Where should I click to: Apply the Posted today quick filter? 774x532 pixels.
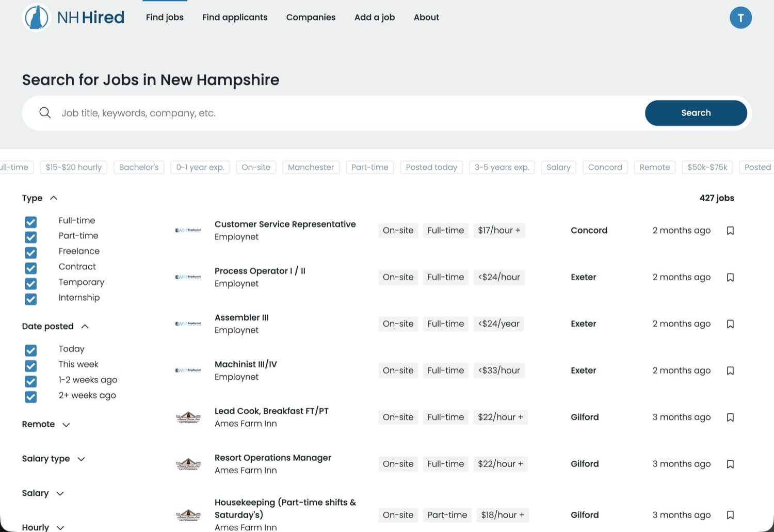pos(431,167)
